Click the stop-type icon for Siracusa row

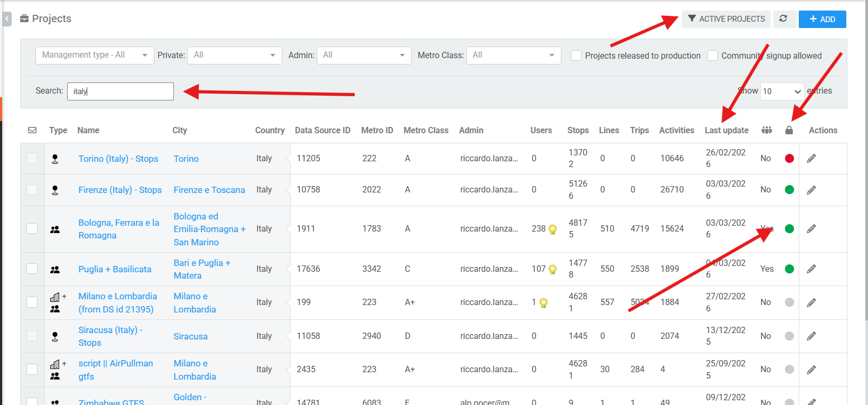tap(55, 336)
